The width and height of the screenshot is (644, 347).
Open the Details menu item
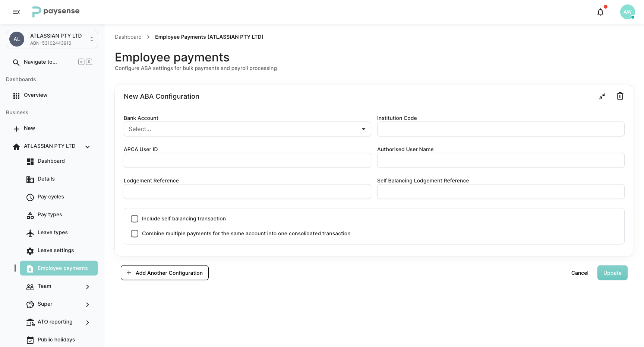pyautogui.click(x=59, y=179)
